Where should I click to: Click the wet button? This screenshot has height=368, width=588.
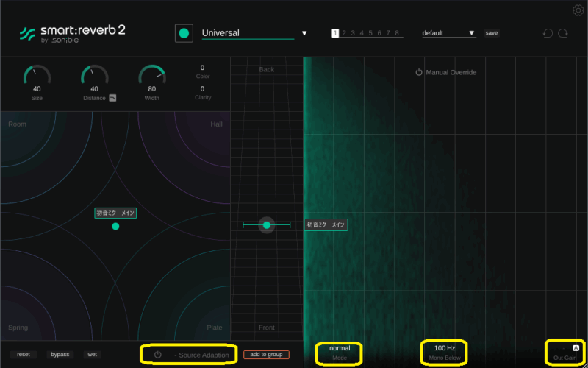coord(93,355)
